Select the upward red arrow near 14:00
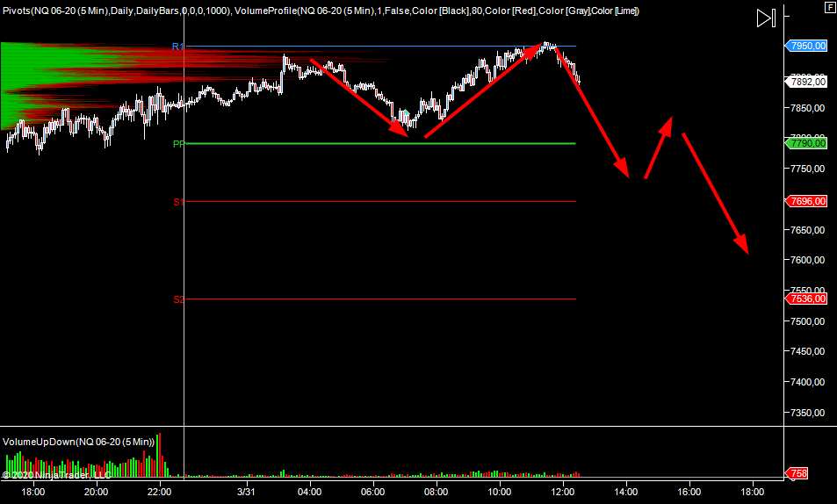The width and height of the screenshot is (837, 504). [x=659, y=148]
